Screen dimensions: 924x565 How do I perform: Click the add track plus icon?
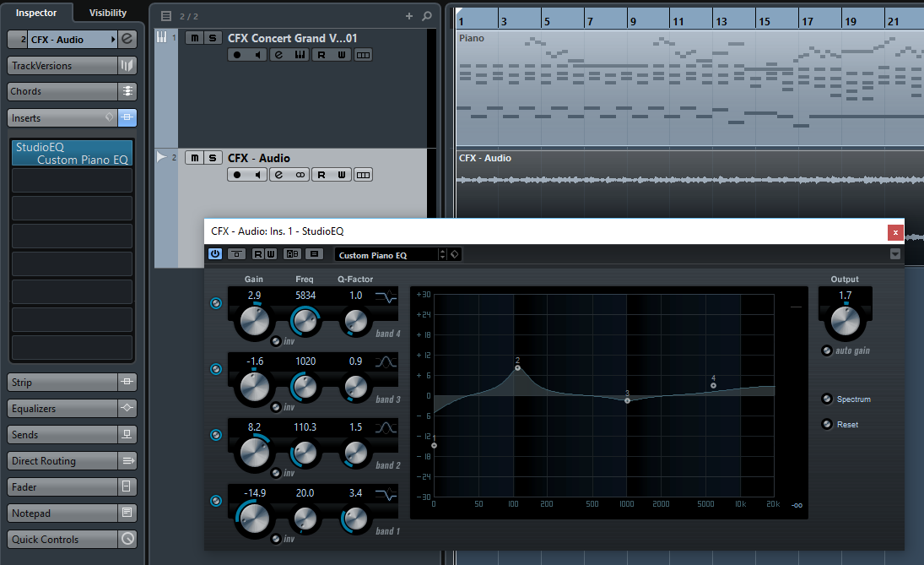[x=409, y=16]
